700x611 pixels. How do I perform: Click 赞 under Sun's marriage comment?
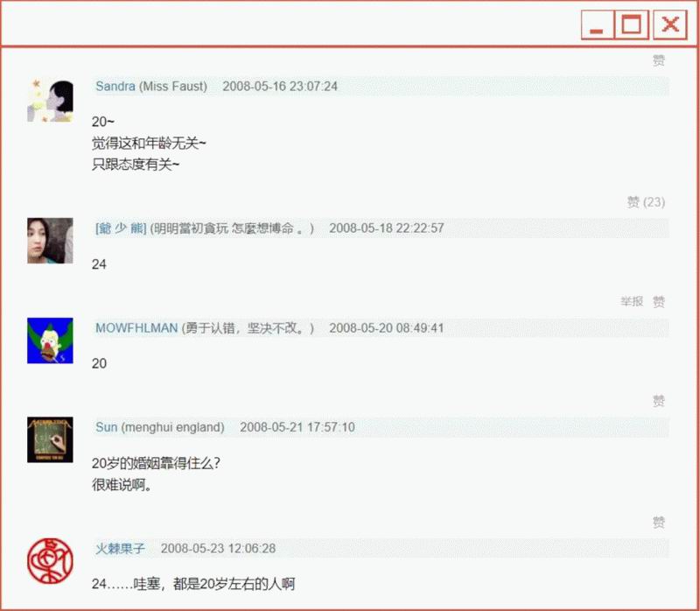pos(659,523)
